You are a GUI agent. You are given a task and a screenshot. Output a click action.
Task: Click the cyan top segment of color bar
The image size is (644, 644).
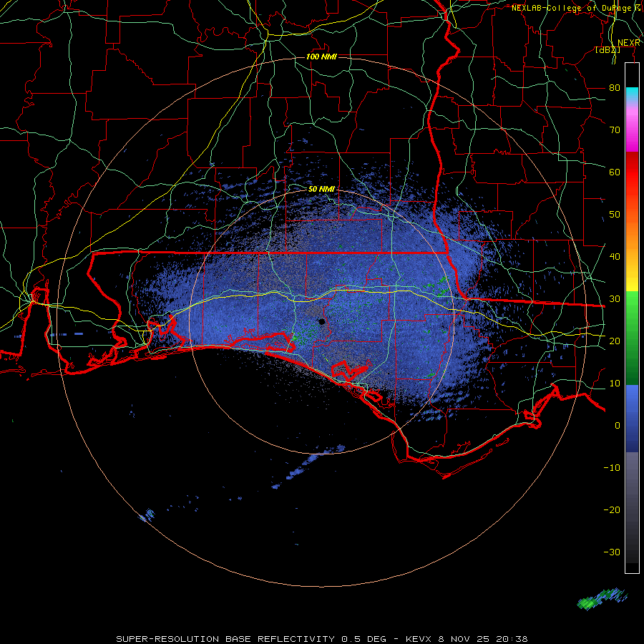(x=632, y=94)
